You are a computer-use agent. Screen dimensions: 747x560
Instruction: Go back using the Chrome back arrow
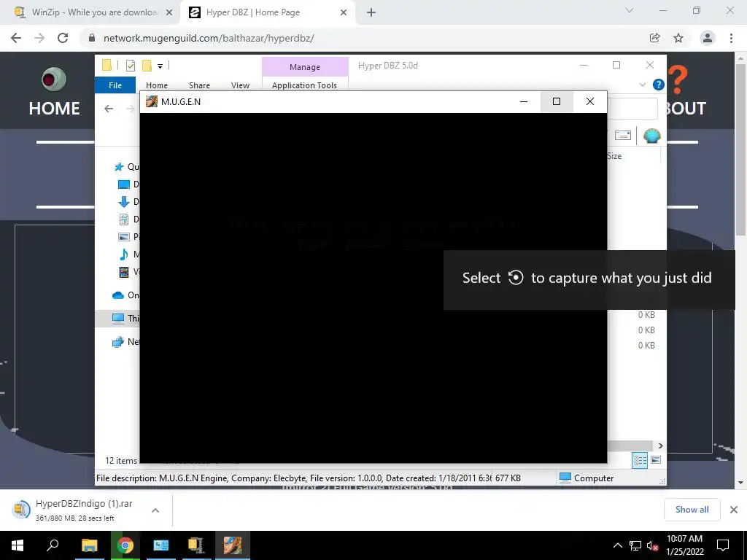tap(16, 38)
